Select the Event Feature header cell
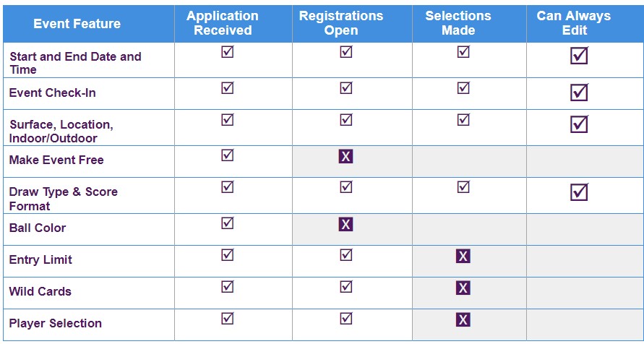 pyautogui.click(x=77, y=24)
